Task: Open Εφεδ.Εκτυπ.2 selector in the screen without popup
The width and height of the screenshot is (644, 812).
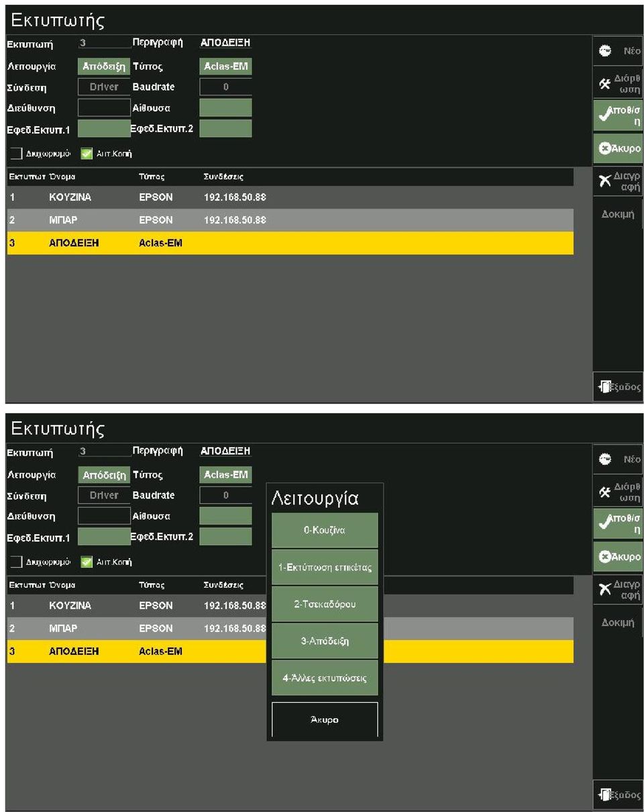Action: (x=226, y=128)
